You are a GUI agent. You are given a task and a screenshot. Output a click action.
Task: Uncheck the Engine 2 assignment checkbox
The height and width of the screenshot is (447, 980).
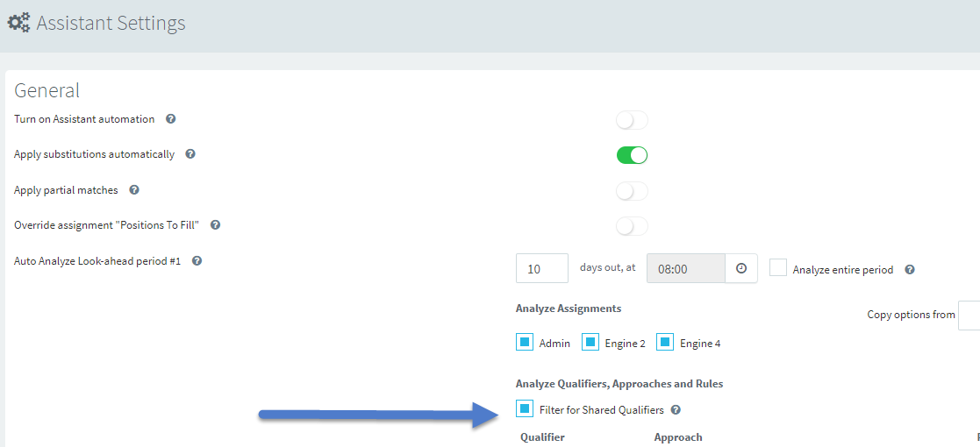coord(590,342)
